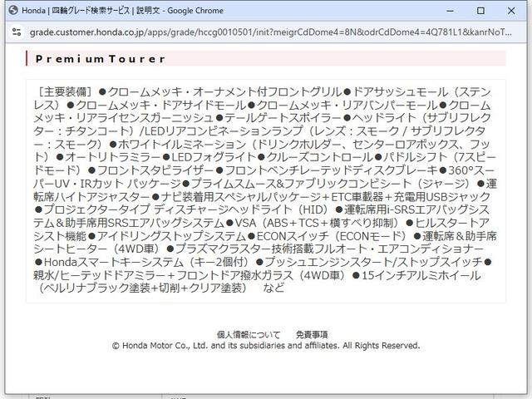Click the Honda Motor copyright notice text
The width and height of the screenshot is (532, 399).
(266, 346)
